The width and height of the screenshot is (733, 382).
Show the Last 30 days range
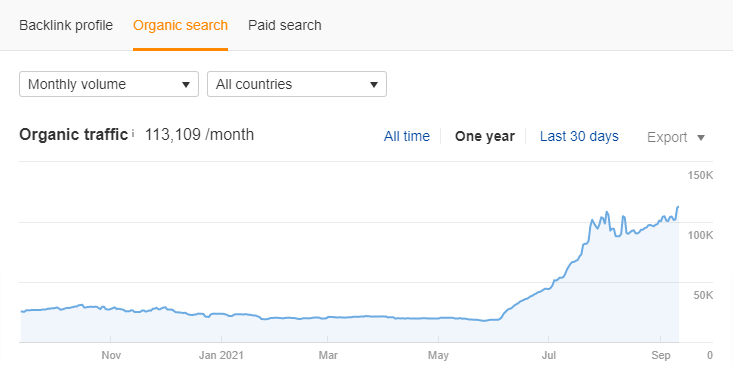[x=579, y=136]
